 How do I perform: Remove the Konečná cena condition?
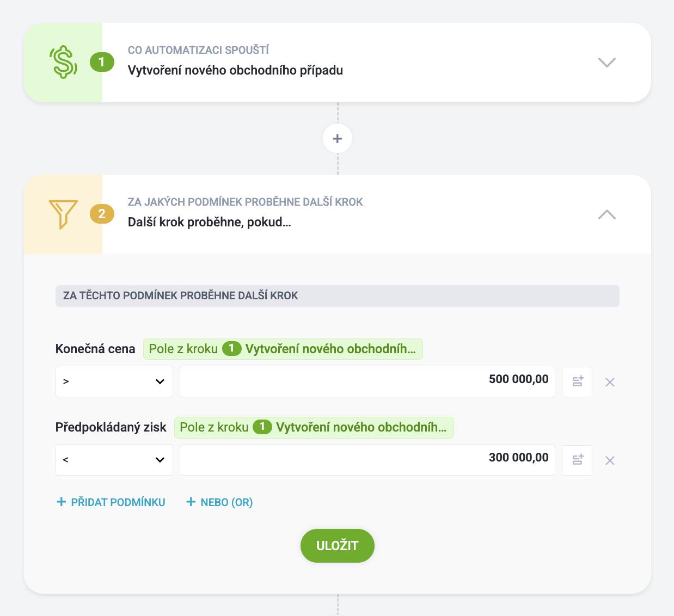click(610, 382)
